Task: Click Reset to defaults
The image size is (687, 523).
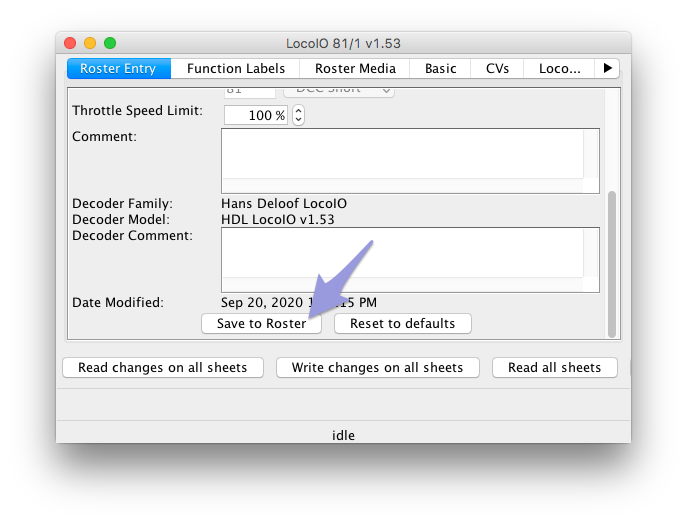Action: pos(402,324)
